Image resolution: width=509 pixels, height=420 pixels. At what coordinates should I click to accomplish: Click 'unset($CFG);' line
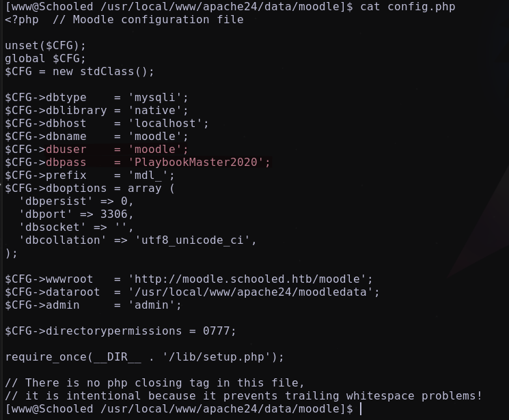click(x=46, y=46)
